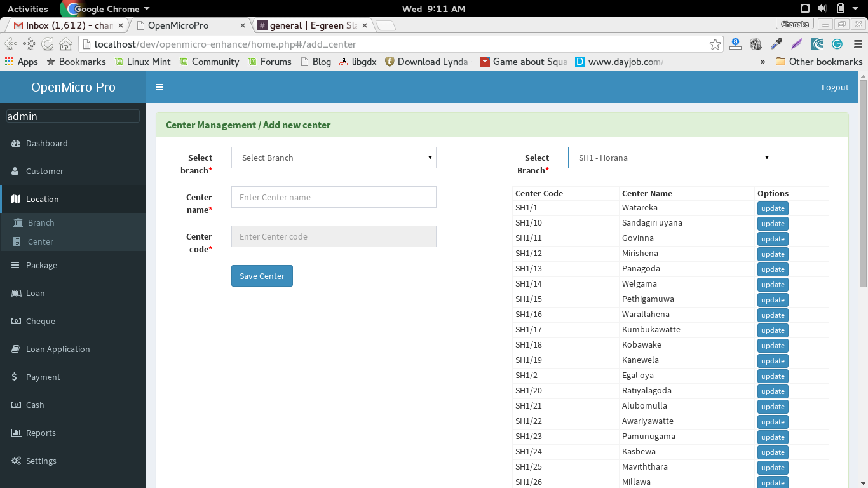Click update for the Egal oya center
This screenshot has height=488, width=868.
[x=773, y=376]
